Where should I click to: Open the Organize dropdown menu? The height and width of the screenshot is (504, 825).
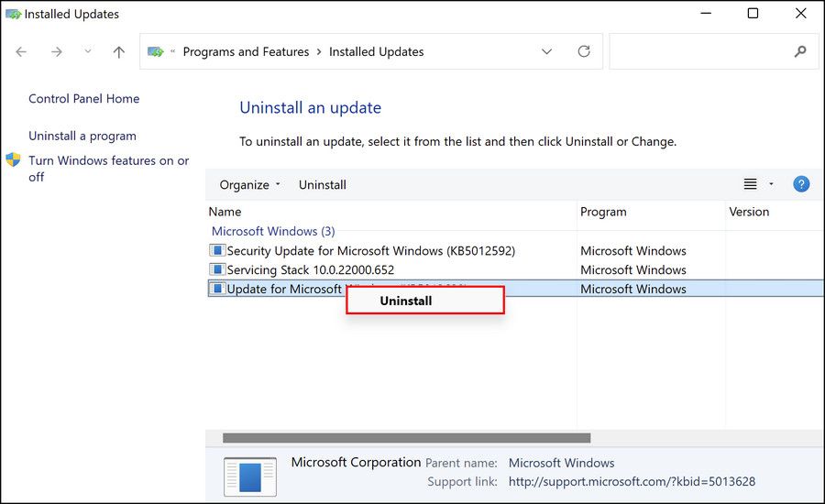249,185
